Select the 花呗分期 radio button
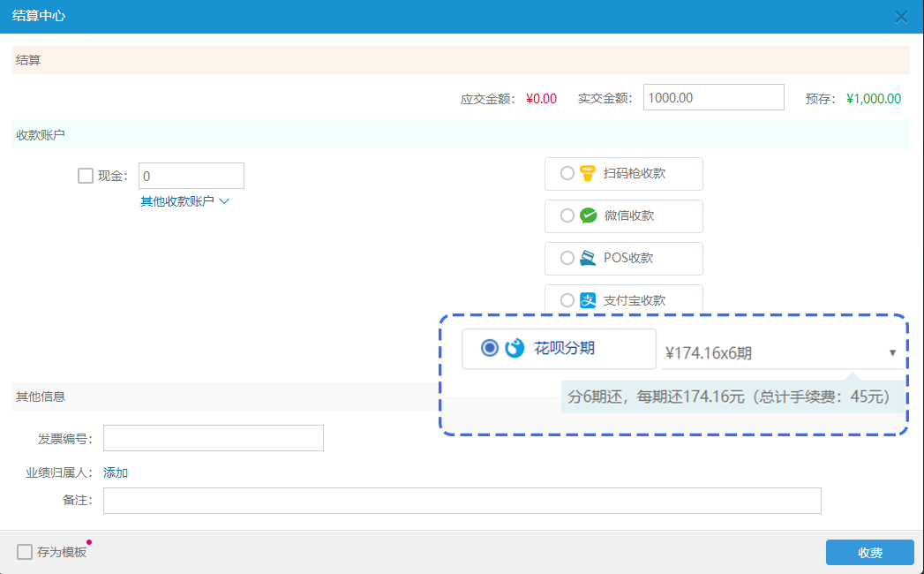The height and width of the screenshot is (574, 924). (x=489, y=349)
